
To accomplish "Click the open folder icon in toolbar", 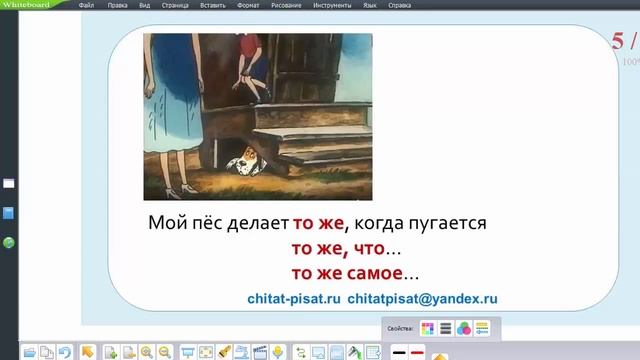I will click(29, 352).
